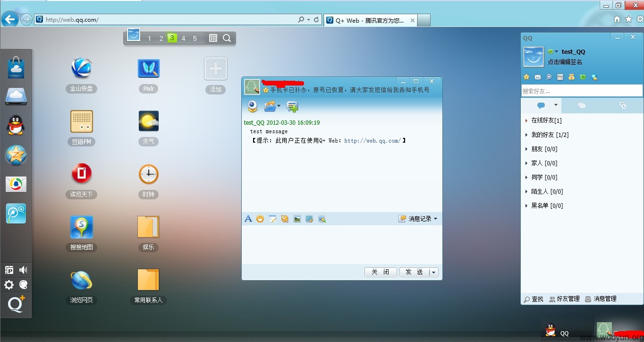This screenshot has width=644, height=342.
Task: Open Qzone star icon in QQ panel
Action: pyautogui.click(x=526, y=77)
